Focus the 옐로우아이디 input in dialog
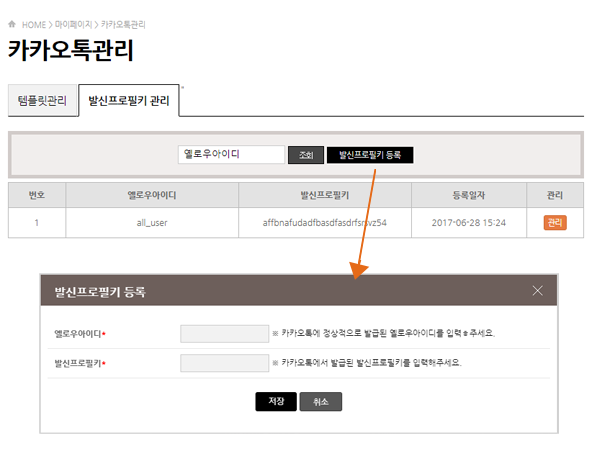Viewport: 598px width, 450px height. pyautogui.click(x=225, y=334)
